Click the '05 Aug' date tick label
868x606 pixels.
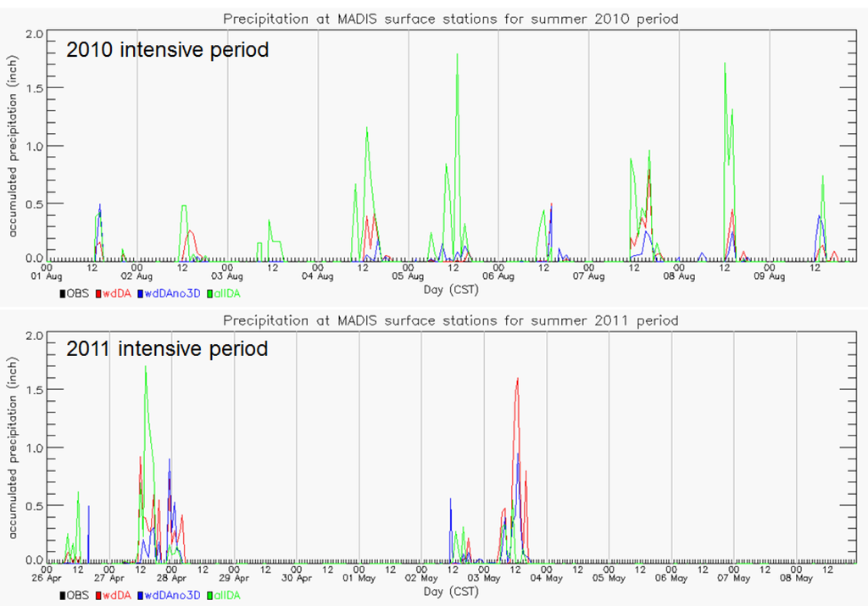[408, 276]
